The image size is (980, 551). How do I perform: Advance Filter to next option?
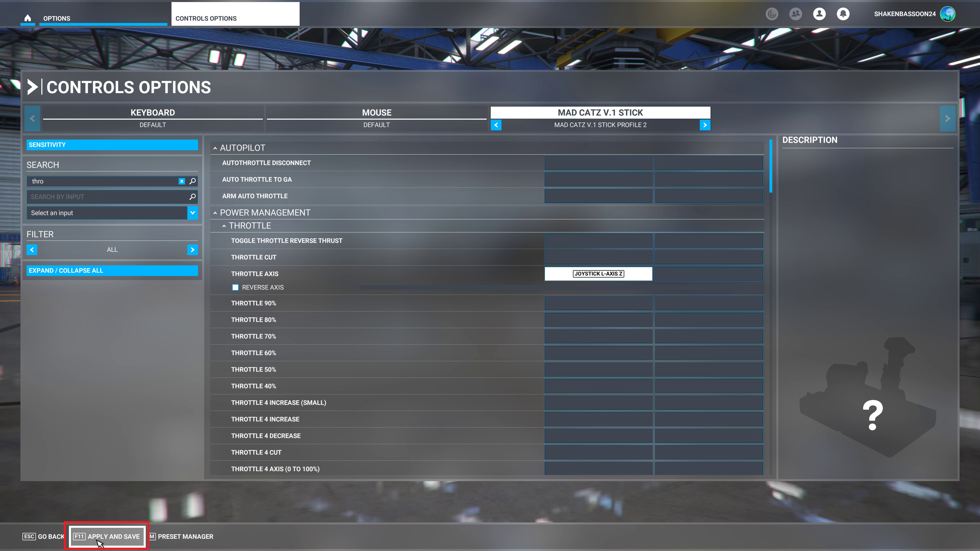(x=192, y=250)
